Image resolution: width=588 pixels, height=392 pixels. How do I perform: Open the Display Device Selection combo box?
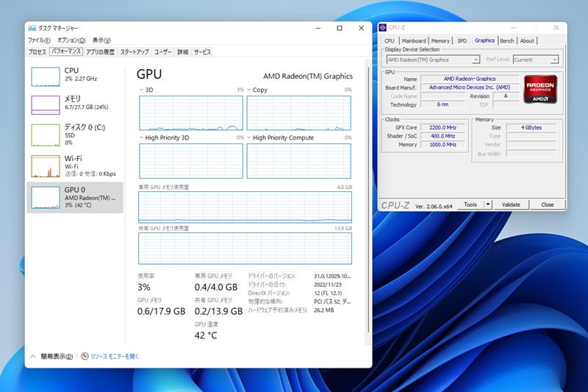click(x=433, y=60)
